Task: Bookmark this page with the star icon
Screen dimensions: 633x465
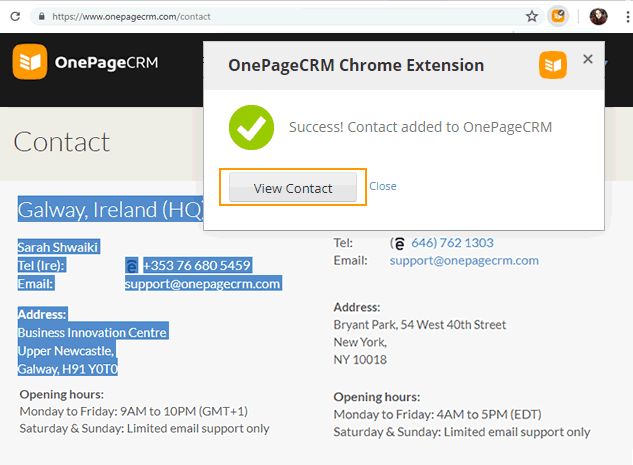Action: [x=532, y=17]
